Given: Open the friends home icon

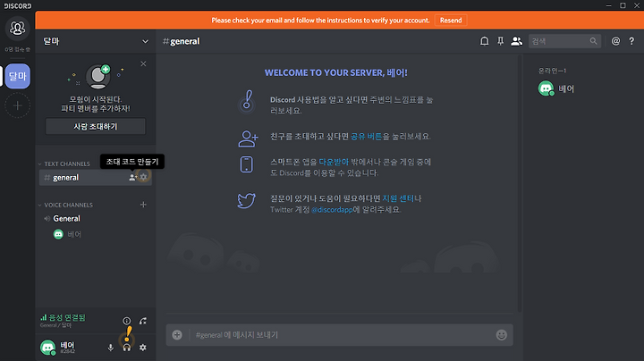Looking at the screenshot, I should click(x=17, y=29).
